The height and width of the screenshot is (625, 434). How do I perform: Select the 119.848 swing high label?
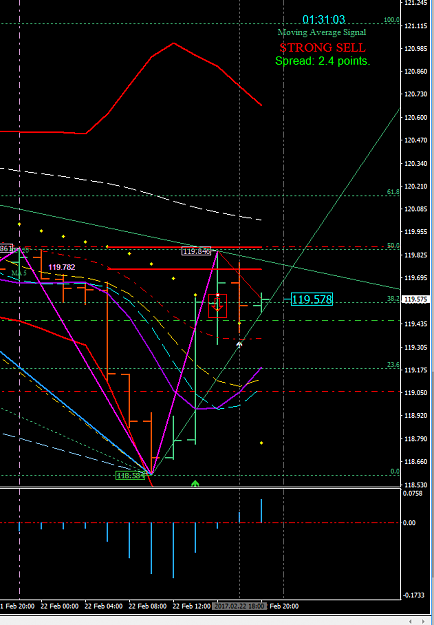pyautogui.click(x=196, y=252)
